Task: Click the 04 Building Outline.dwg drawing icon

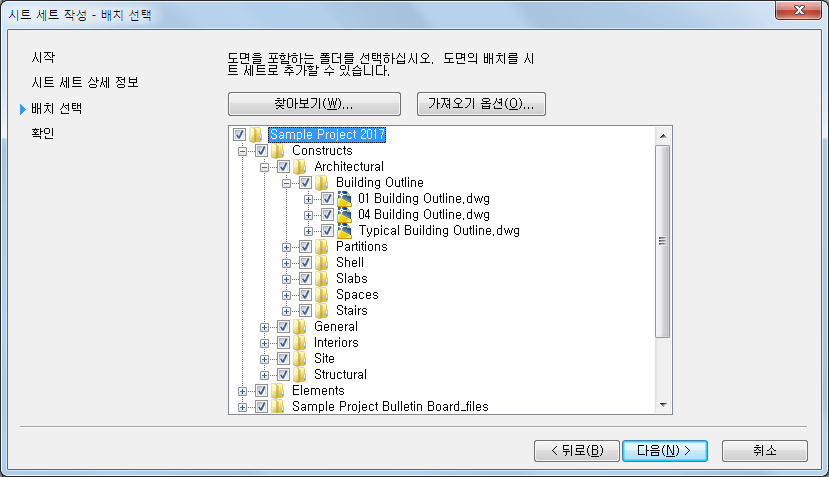Action: click(x=345, y=215)
